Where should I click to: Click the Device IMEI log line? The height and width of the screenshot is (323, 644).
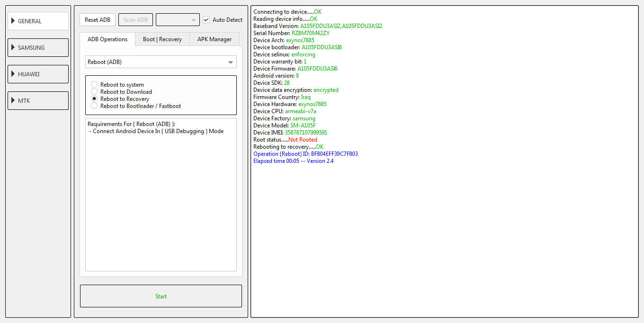pos(290,133)
